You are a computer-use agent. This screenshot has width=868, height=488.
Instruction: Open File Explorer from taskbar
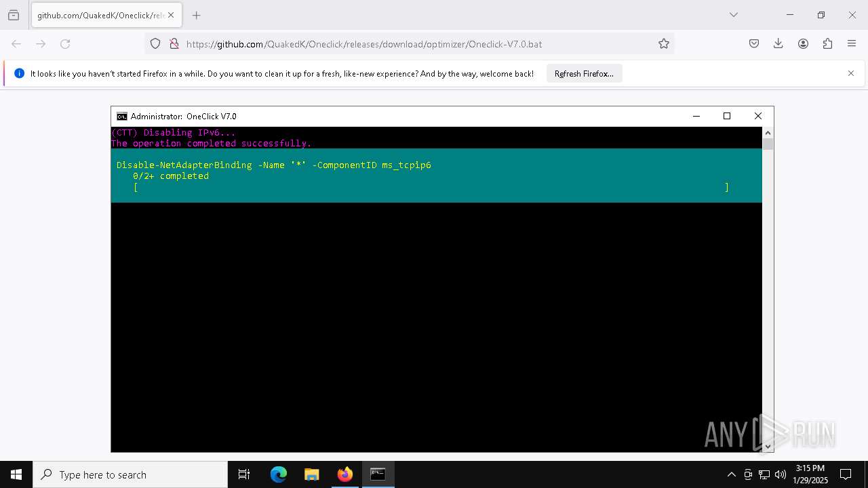[x=312, y=474]
